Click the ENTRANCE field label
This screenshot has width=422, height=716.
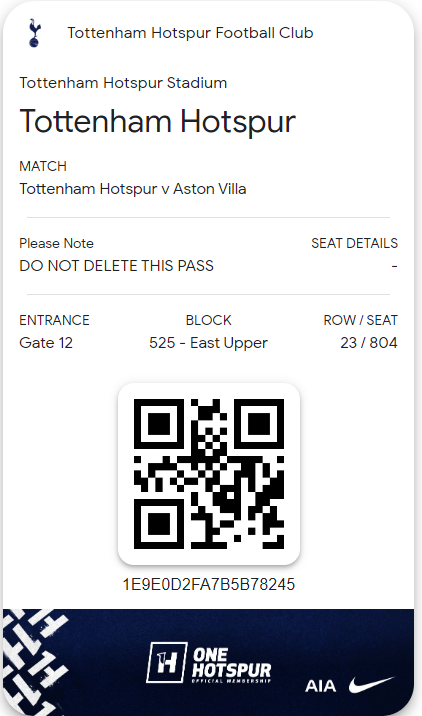click(x=54, y=320)
